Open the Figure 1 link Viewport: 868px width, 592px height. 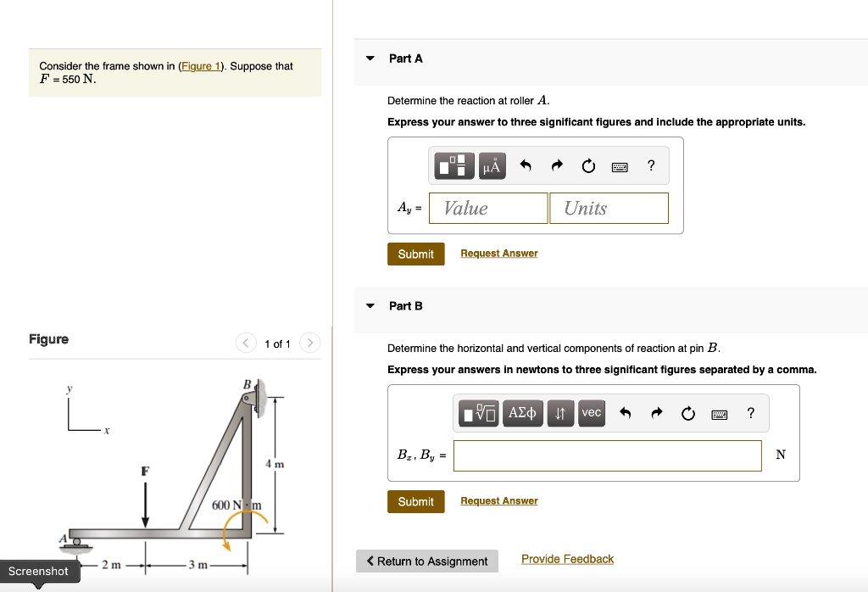click(201, 65)
